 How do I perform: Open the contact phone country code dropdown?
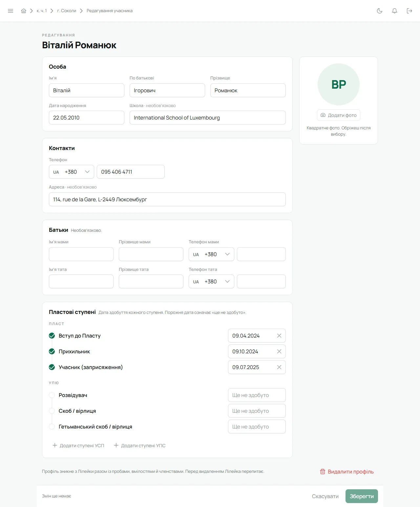click(x=72, y=172)
